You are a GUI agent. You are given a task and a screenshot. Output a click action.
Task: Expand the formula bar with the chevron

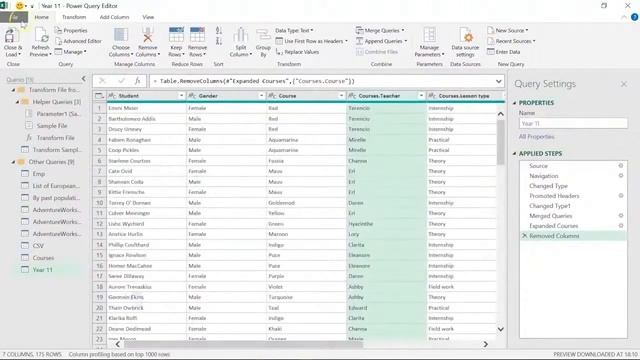point(498,81)
